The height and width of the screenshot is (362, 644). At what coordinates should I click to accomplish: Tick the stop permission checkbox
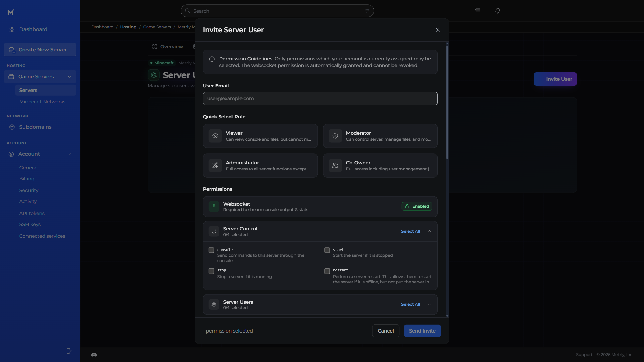[211, 271]
